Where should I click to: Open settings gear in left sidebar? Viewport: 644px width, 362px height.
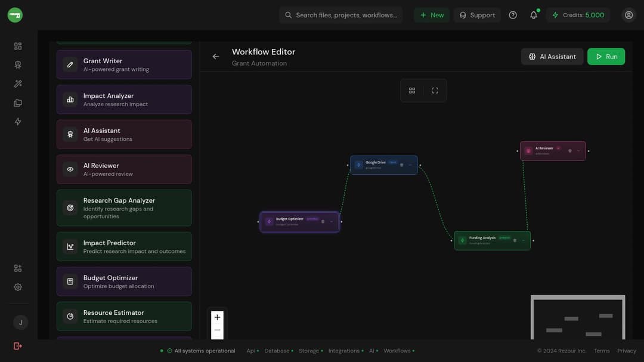pyautogui.click(x=18, y=287)
